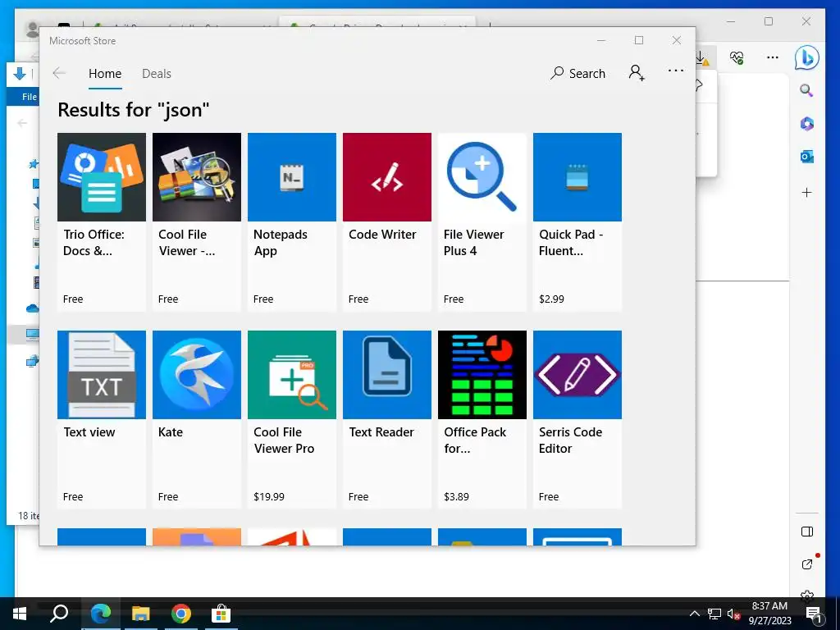Open the Text view TXT icon
Image resolution: width=840 pixels, height=630 pixels.
point(101,374)
